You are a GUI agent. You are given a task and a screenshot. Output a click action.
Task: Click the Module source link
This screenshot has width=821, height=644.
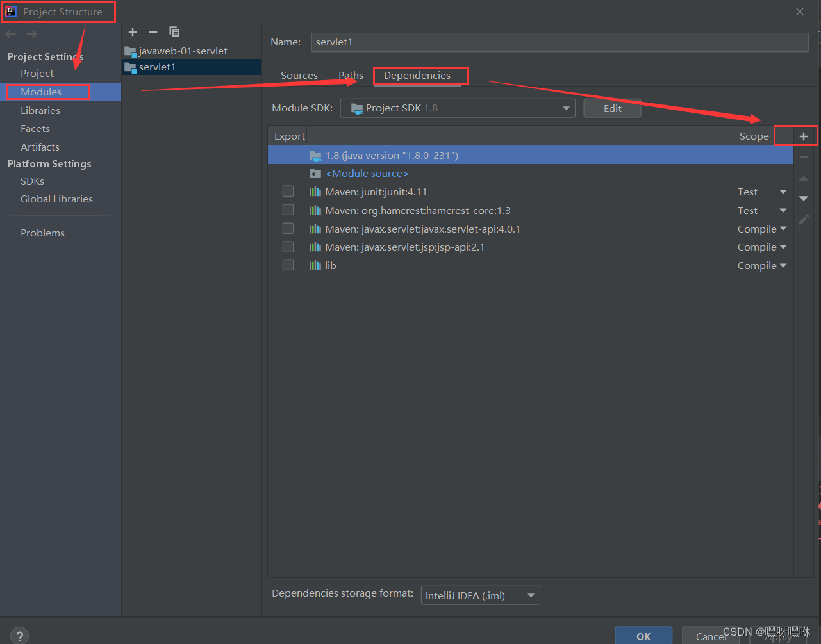(x=367, y=174)
